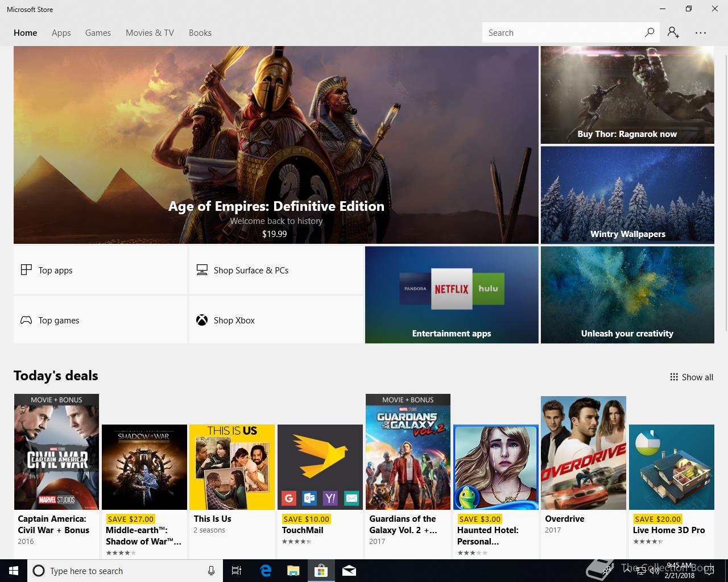This screenshot has width=728, height=582.
Task: Click SAVE $3.00 badge
Action: (x=479, y=519)
